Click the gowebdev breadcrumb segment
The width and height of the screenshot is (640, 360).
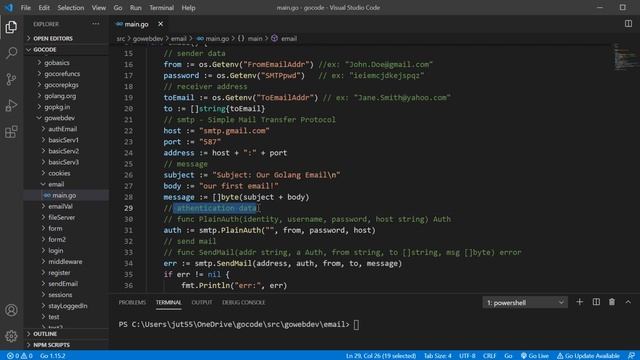(x=148, y=38)
